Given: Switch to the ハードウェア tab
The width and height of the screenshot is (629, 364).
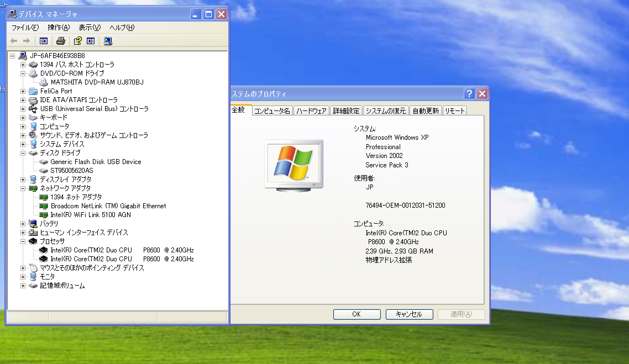Looking at the screenshot, I should (x=311, y=111).
